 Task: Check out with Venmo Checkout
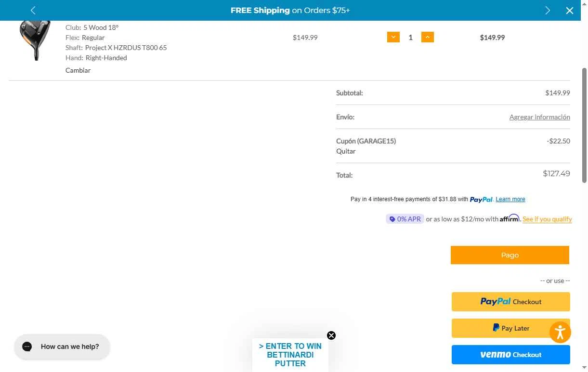[x=510, y=355]
